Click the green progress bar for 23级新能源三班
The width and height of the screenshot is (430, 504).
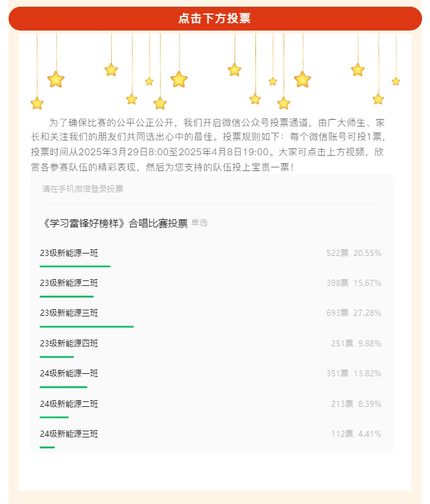tap(87, 327)
